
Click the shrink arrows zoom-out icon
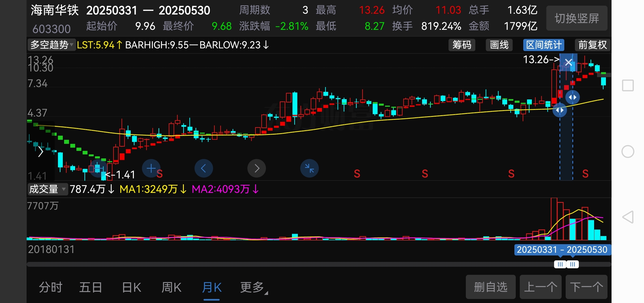[309, 168]
